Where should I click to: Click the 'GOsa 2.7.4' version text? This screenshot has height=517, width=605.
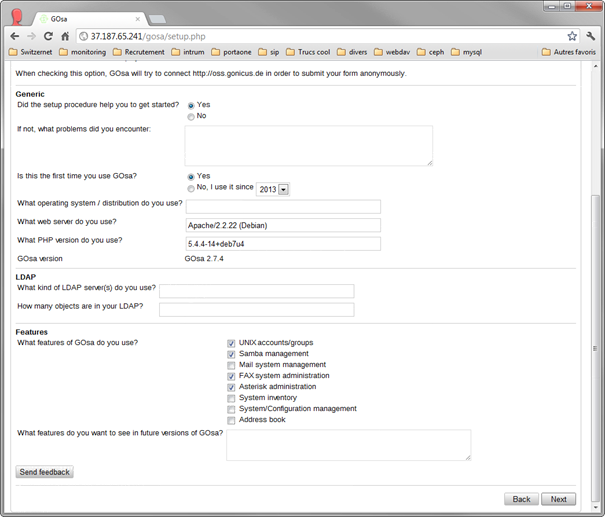(204, 258)
